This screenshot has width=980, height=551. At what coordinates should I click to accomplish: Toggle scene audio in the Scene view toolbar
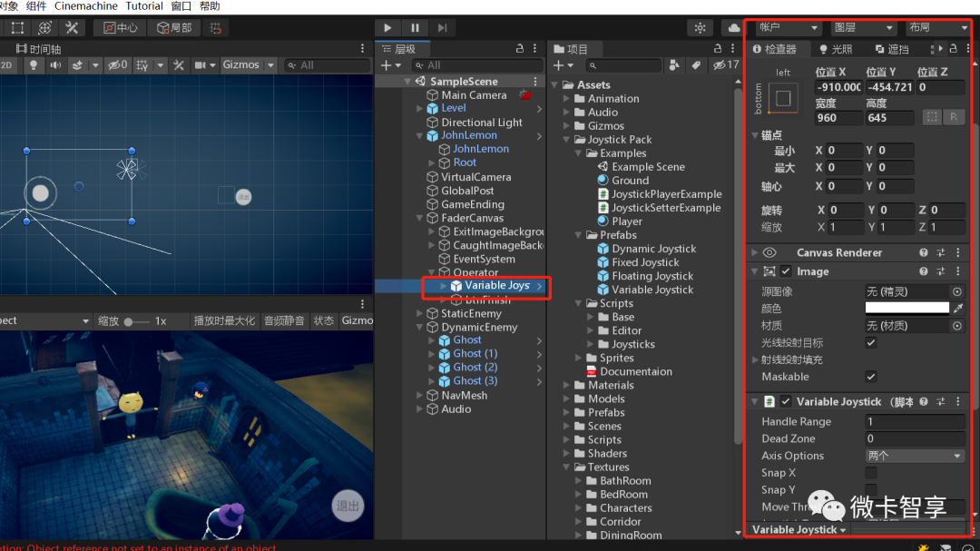[54, 64]
